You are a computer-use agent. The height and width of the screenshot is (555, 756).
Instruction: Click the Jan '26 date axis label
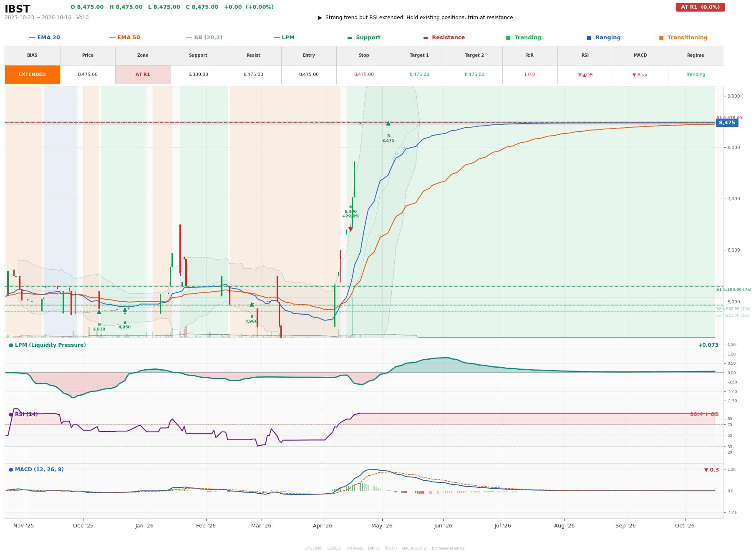pos(144,526)
